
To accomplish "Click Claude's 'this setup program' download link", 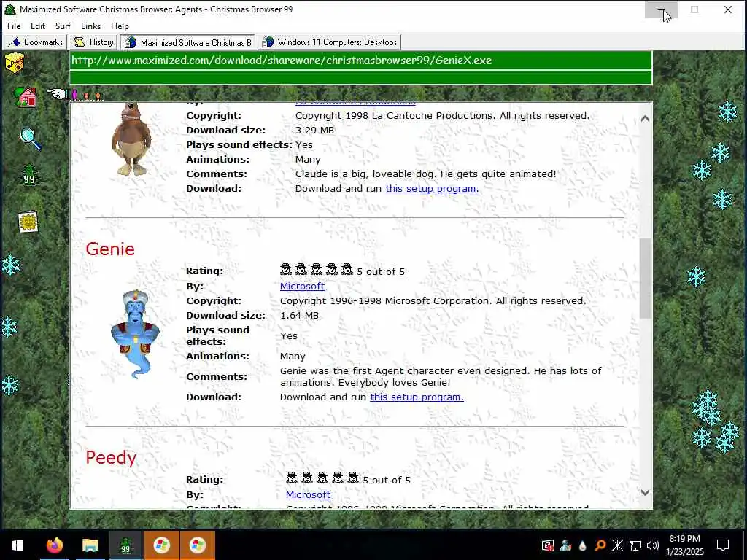I will pos(432,189).
